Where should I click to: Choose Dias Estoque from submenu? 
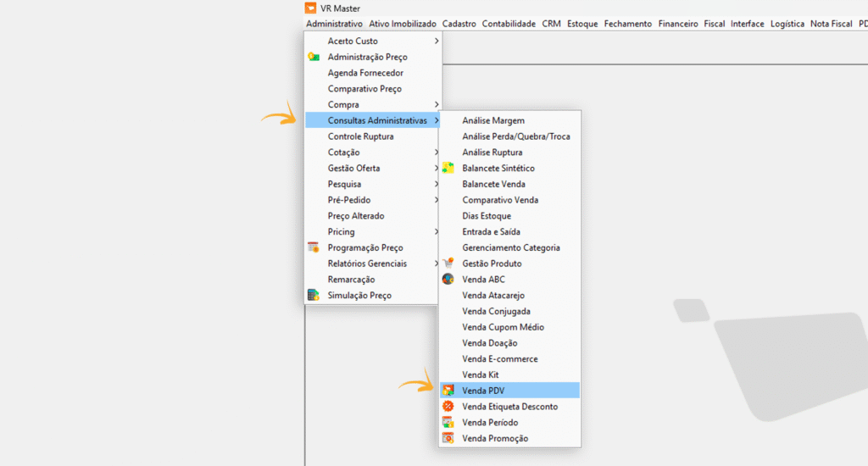pos(509,216)
